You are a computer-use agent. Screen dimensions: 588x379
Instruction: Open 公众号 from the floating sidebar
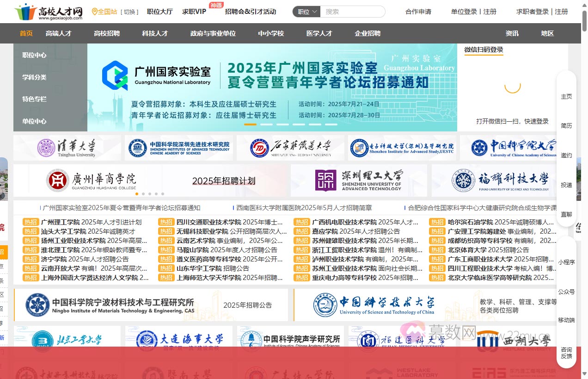(566, 292)
